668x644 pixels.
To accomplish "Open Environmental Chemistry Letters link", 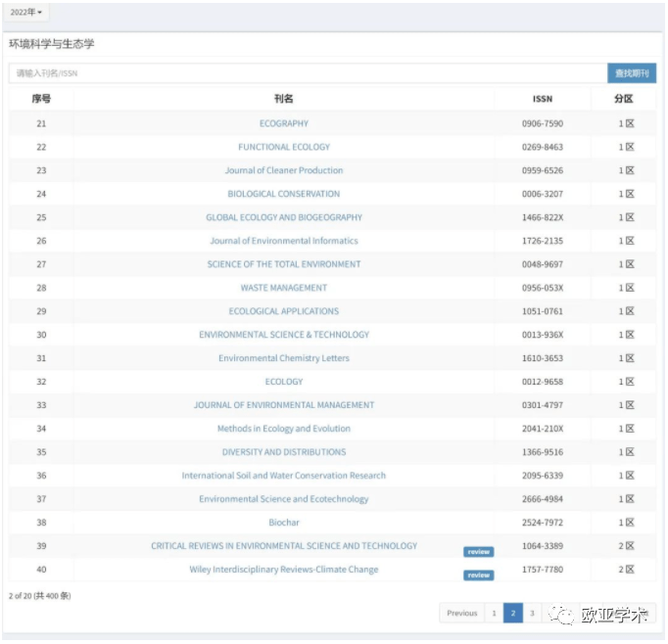I will (284, 358).
